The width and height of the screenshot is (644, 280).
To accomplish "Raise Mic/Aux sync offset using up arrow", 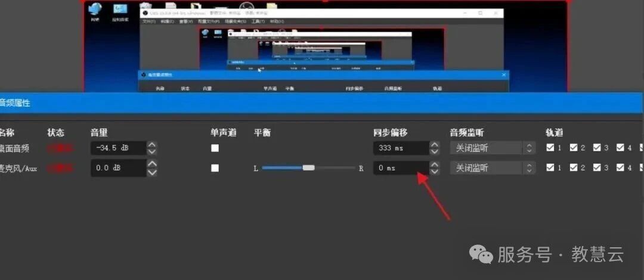I will 435,164.
